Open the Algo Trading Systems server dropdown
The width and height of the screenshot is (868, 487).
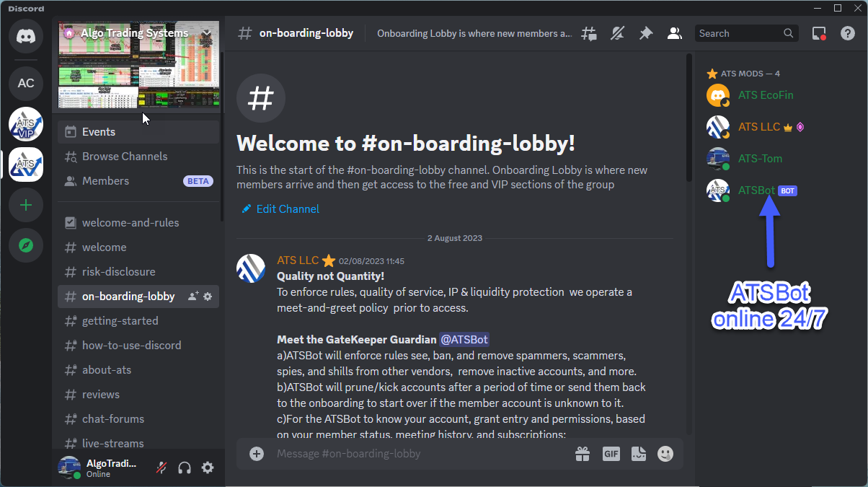click(206, 32)
